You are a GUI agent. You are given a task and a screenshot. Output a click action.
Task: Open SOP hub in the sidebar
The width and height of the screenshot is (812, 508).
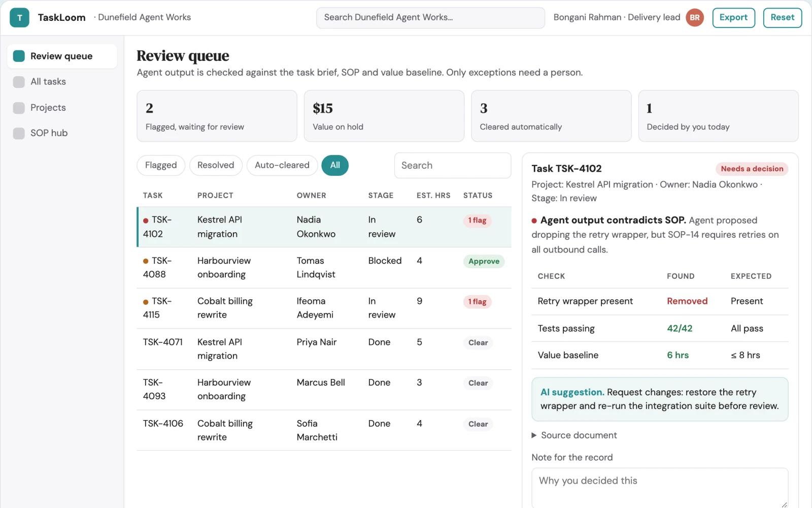pyautogui.click(x=62, y=133)
